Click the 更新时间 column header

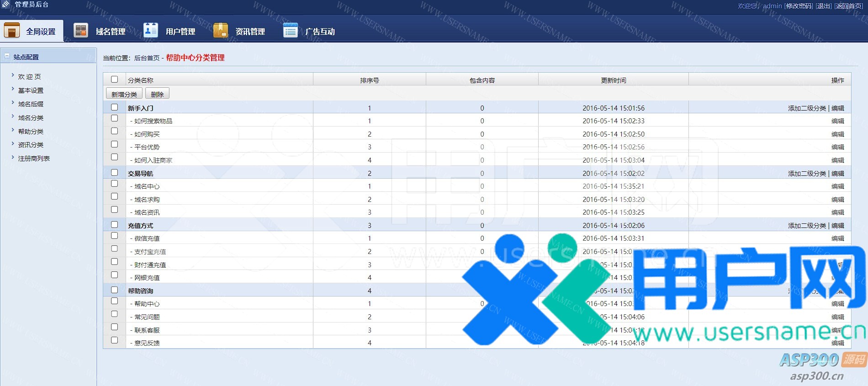pos(614,80)
